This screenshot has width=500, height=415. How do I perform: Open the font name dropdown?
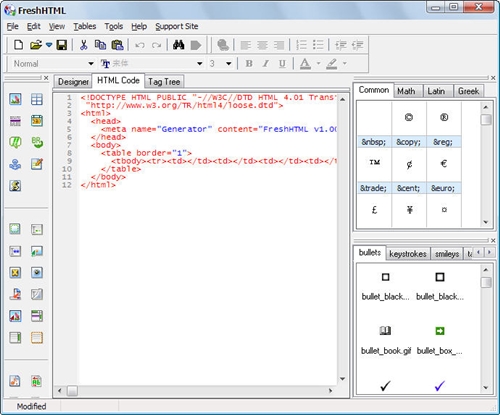tap(152, 63)
